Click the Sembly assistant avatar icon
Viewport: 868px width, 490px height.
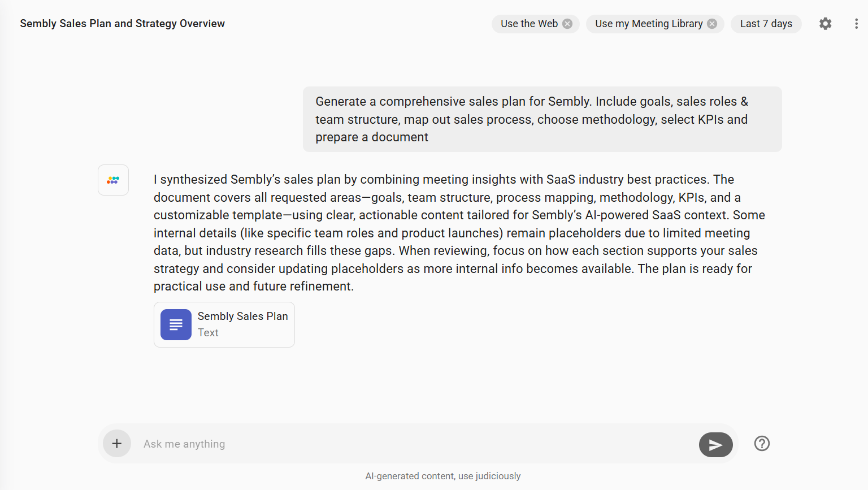[113, 180]
